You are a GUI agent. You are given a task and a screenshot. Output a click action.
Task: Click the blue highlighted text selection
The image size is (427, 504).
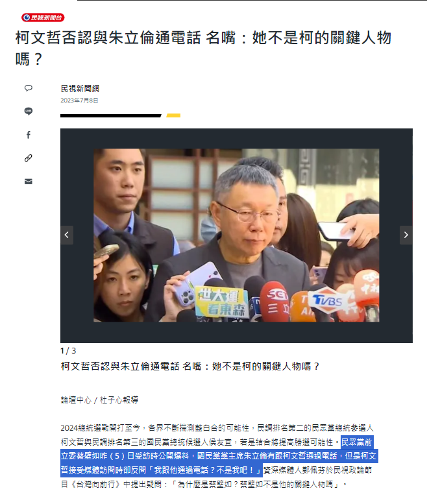pos(219,456)
